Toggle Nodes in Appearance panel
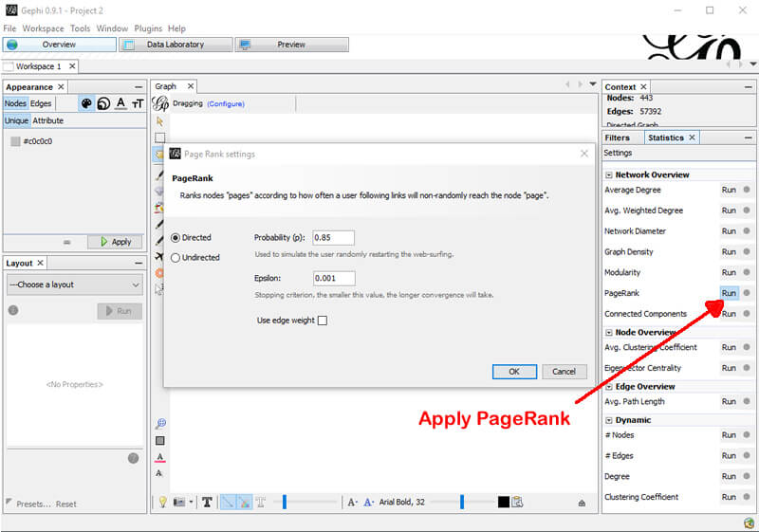Viewport: 759px width, 532px height. pyautogui.click(x=15, y=103)
